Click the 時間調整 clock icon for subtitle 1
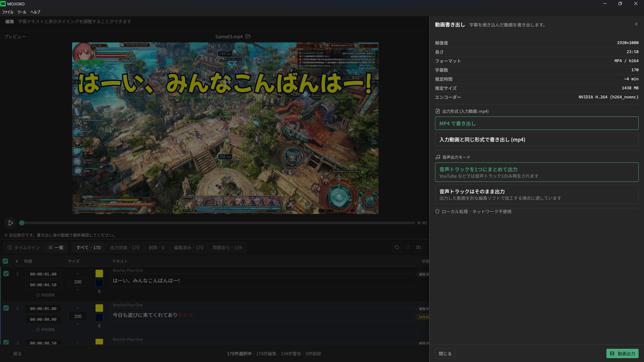Viewport: 644px width, 362px height. [38, 295]
